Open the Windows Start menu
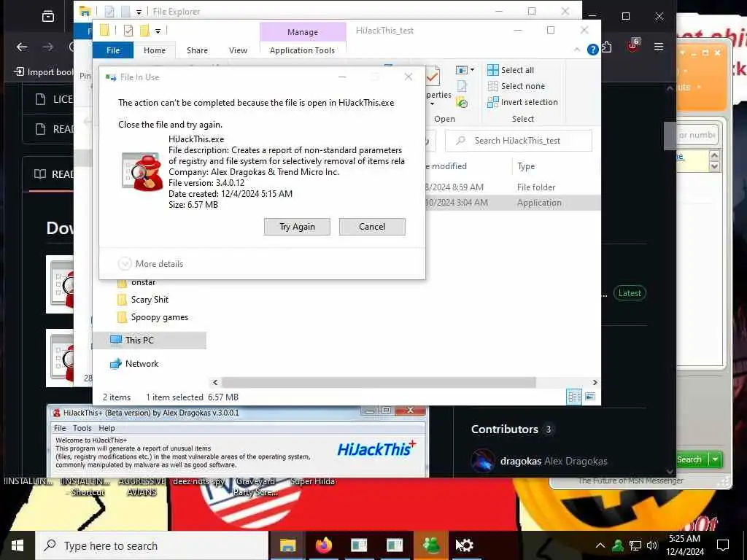The height and width of the screenshot is (560, 747). pos(18,545)
